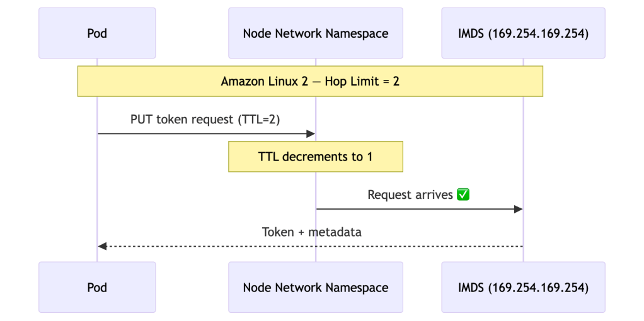The height and width of the screenshot is (321, 644).
Task: Select the top Pod participant box
Action: 97,33
